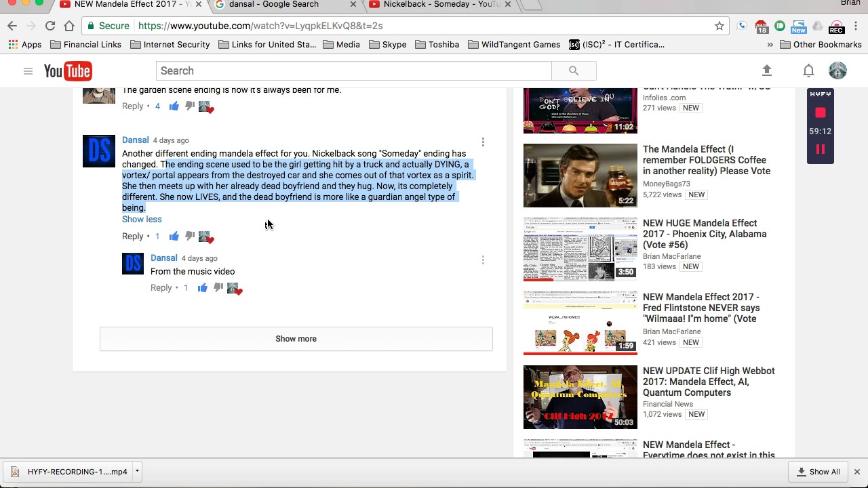The image size is (868, 488).
Task: Like the garden scene ending comment
Action: (174, 106)
